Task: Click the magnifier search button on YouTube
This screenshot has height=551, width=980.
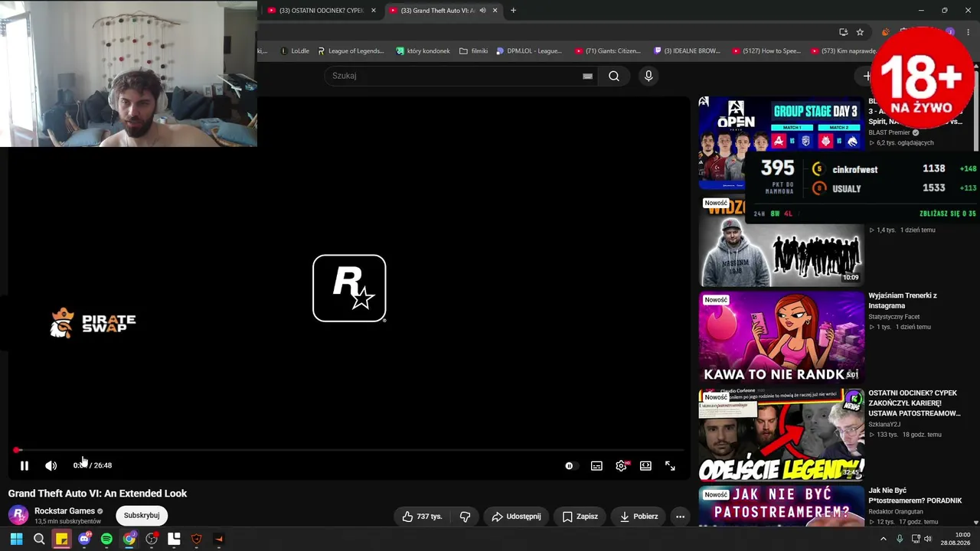Action: [614, 76]
